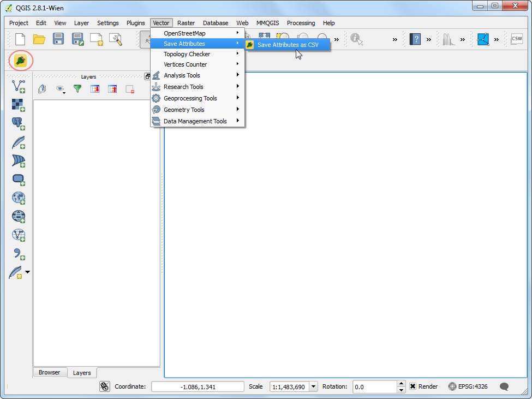532x399 pixels.
Task: Click the Remove Layer icon in Layers panel
Action: point(130,89)
